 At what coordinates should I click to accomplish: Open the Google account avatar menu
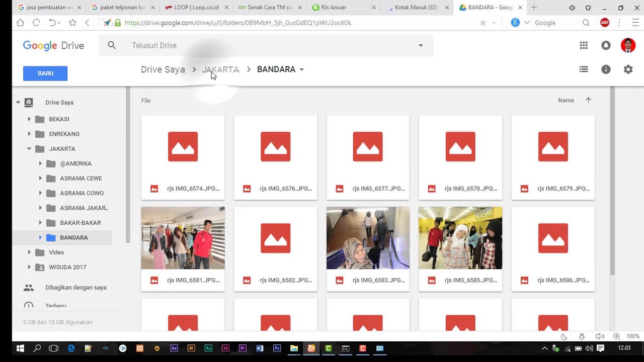pos(628,45)
